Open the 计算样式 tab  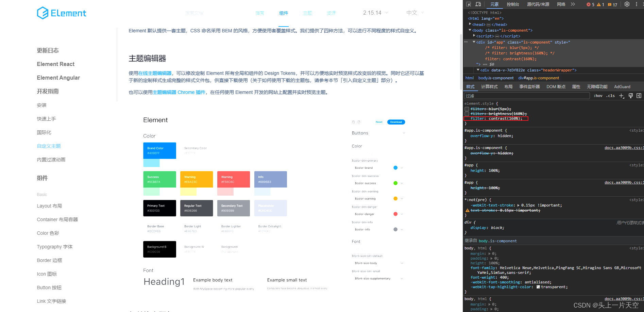(489, 86)
